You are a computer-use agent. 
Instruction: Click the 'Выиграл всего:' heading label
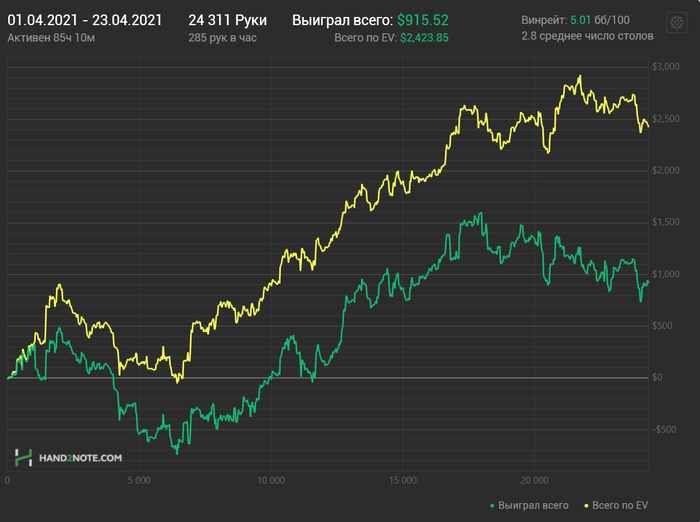click(x=342, y=20)
